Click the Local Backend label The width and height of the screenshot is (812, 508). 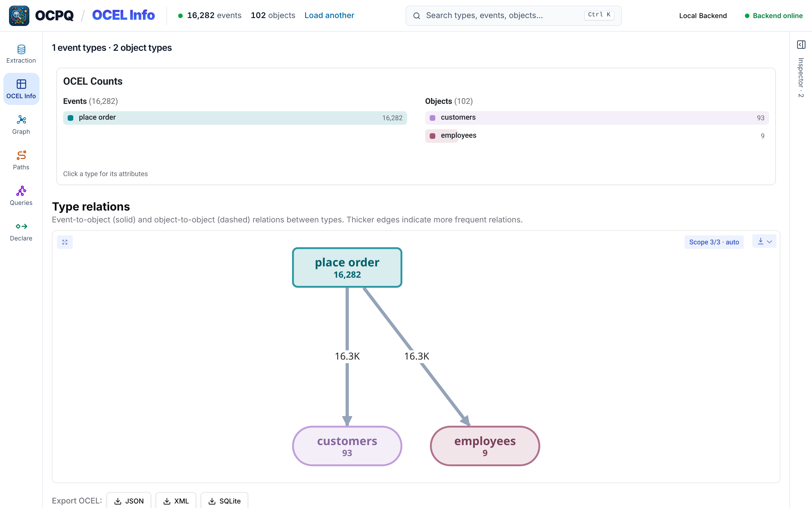pos(703,16)
